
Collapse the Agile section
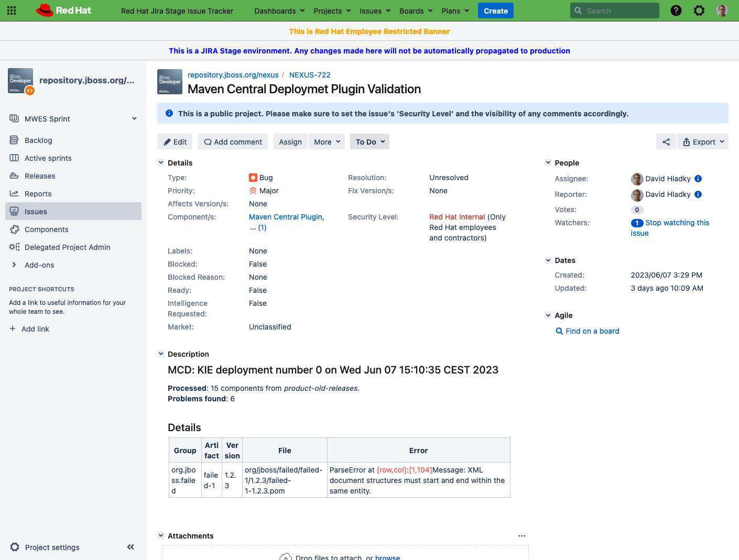tap(548, 315)
